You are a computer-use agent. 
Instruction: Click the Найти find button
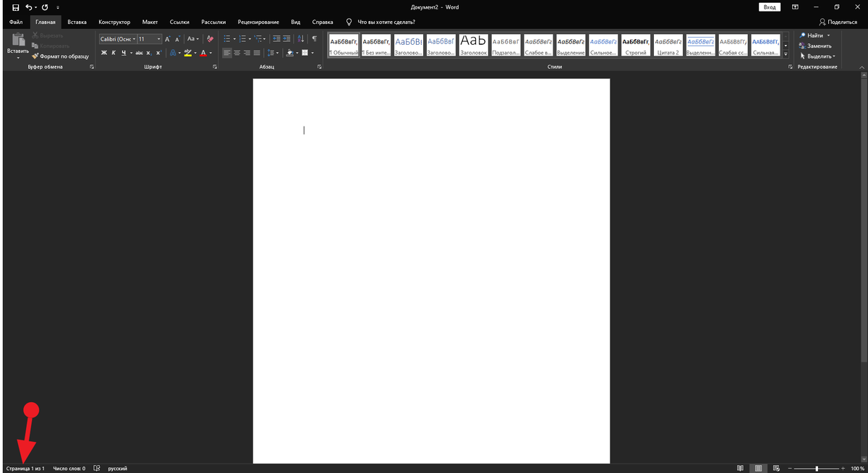tap(814, 35)
